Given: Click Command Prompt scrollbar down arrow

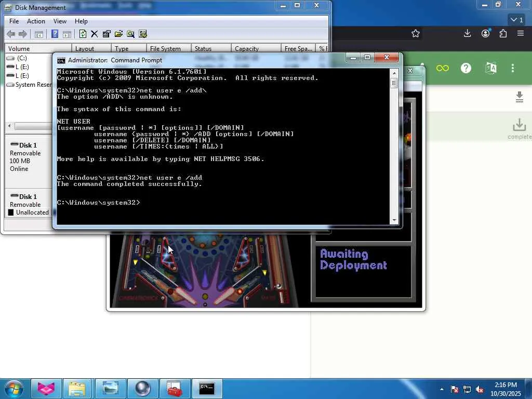Looking at the screenshot, I should tap(394, 220).
